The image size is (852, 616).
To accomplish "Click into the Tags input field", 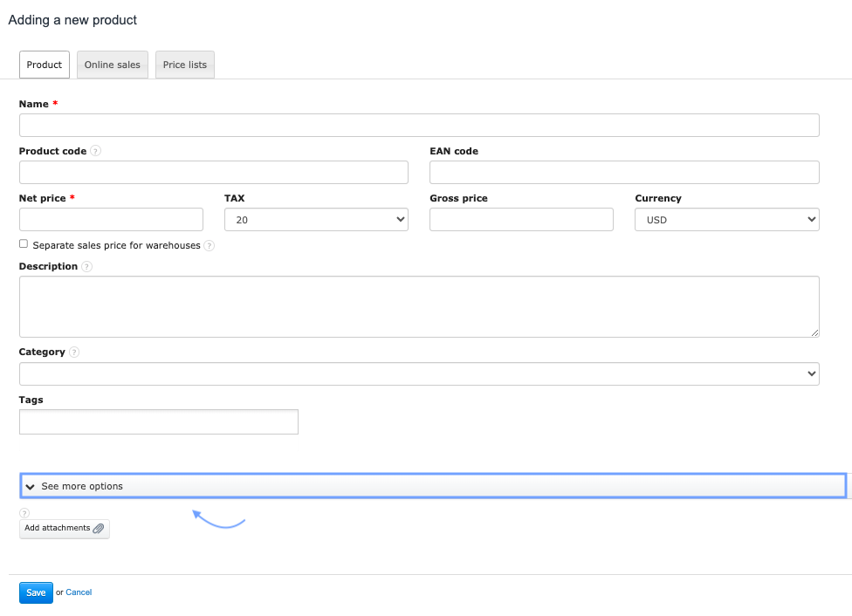I will pos(159,422).
